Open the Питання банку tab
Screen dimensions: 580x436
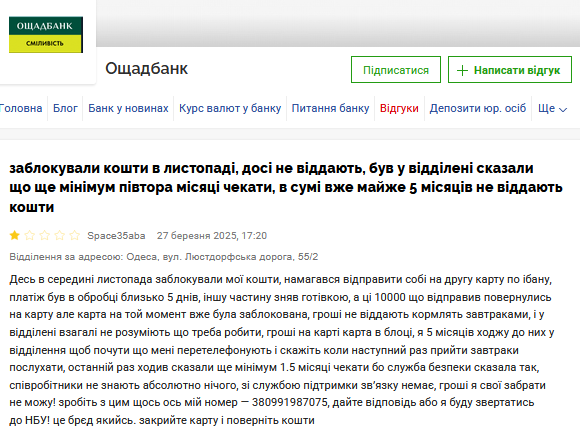click(x=330, y=108)
